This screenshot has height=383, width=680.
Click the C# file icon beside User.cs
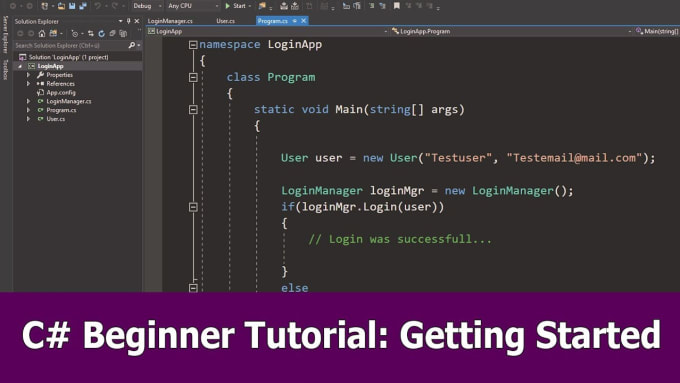pos(40,119)
